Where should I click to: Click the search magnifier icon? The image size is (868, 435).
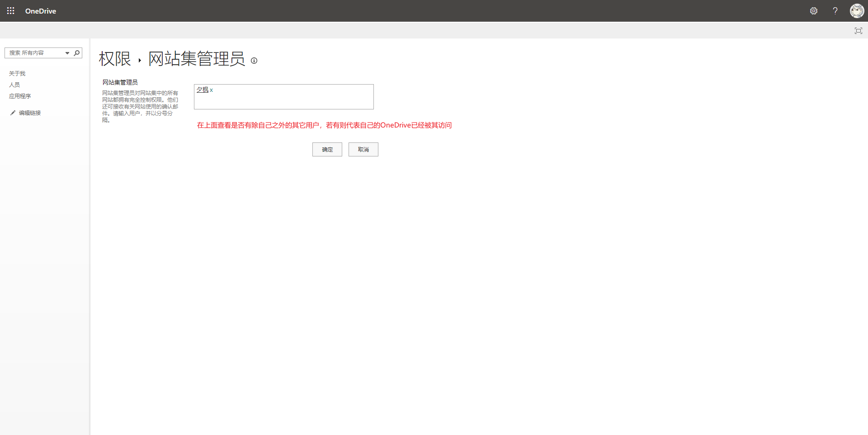(77, 53)
